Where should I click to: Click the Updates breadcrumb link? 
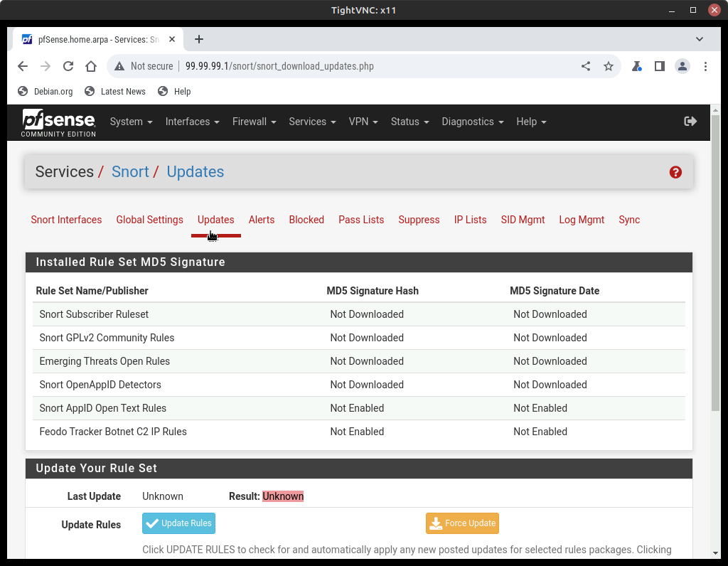click(x=195, y=172)
